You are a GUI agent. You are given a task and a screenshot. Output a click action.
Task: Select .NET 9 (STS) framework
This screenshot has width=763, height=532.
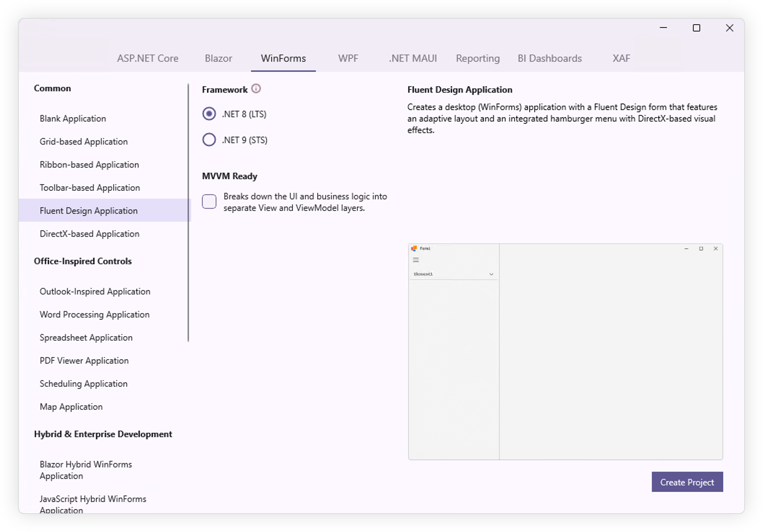pyautogui.click(x=209, y=140)
